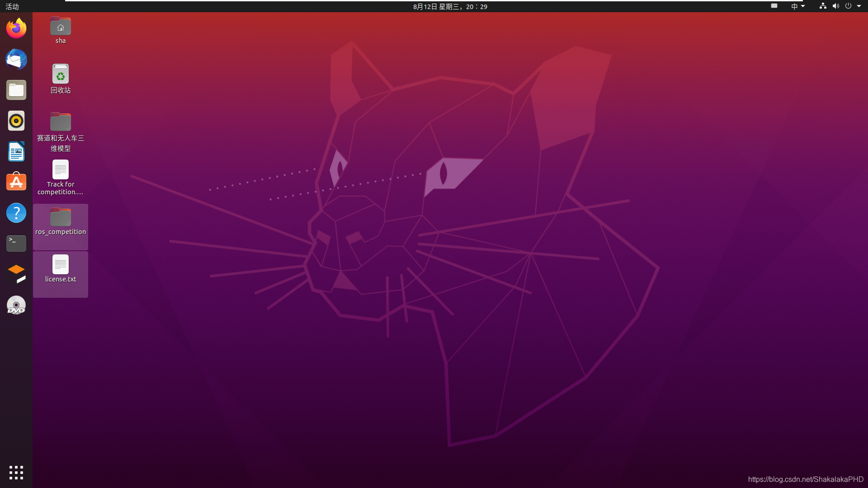Open the clock and calendar 8月12日 星期三
This screenshot has height=488, width=868.
[x=450, y=6]
